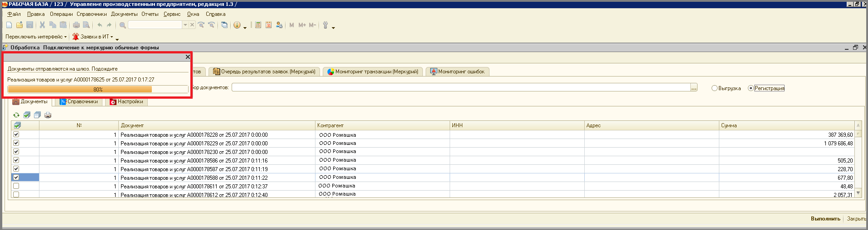Switch to Мониторинг транзакции (Меркурий) tab
This screenshot has height=230, width=868.
[373, 72]
